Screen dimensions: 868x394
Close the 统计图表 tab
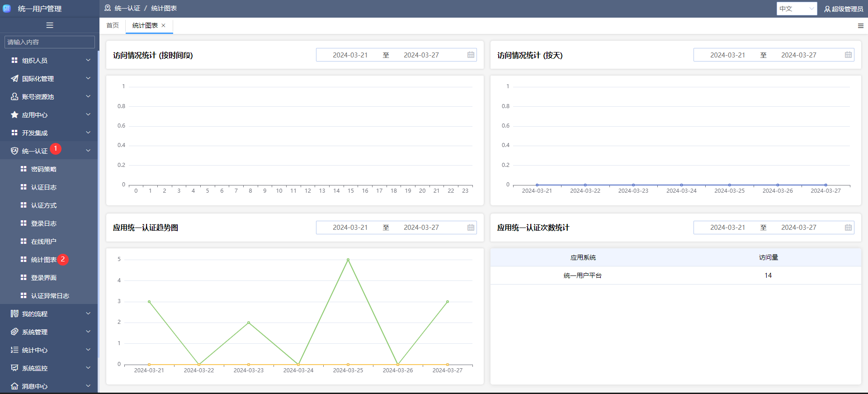click(x=164, y=25)
